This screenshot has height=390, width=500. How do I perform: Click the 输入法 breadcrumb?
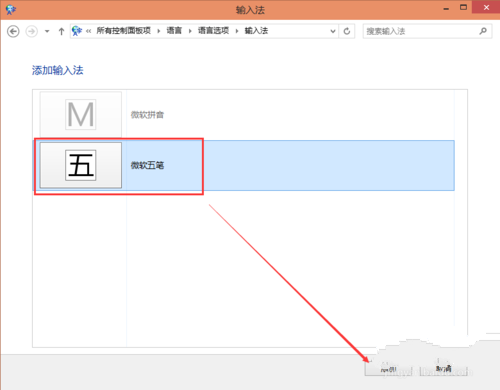click(256, 31)
